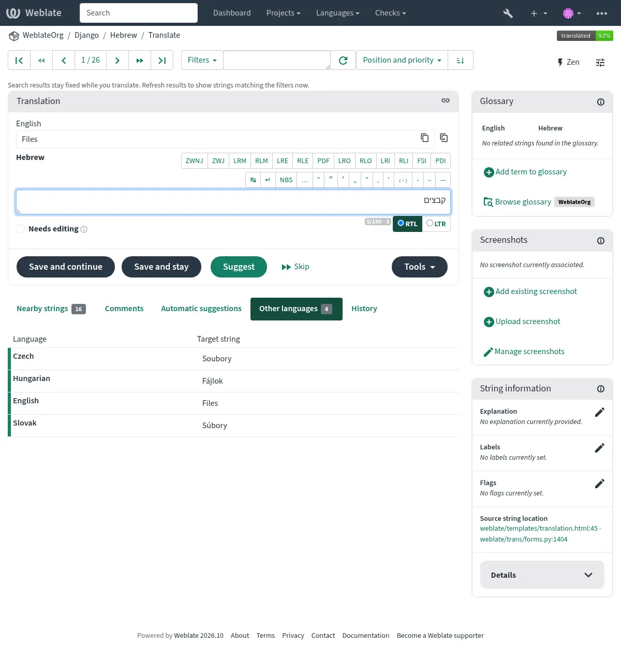Open the Projects dropdown menu

point(283,13)
